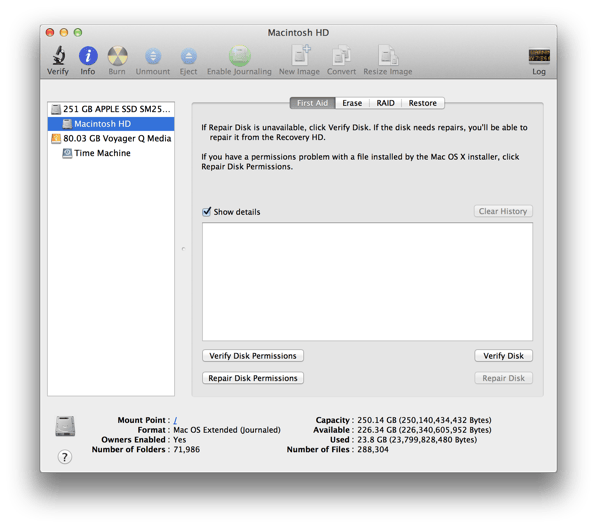Viewport: 597px width, 528px height.
Task: Click Owners Enabled value 'Yes'
Action: coord(180,440)
